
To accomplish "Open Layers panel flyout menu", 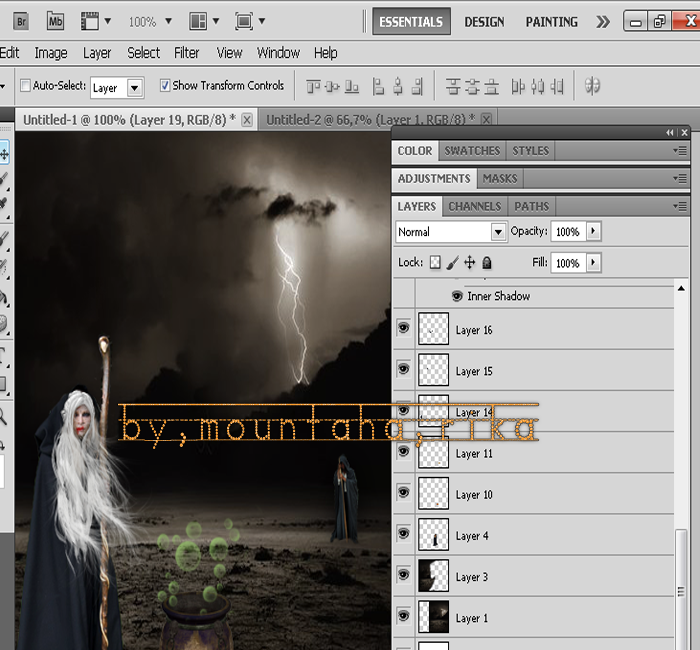I will [680, 206].
